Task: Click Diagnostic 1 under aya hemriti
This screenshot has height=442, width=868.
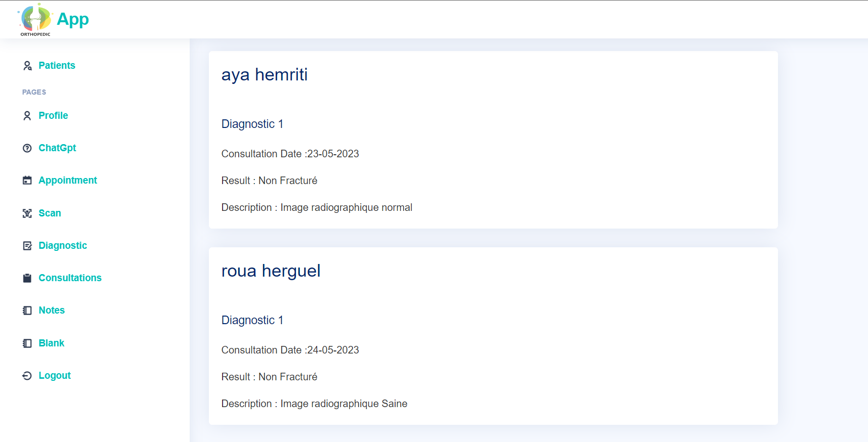Action: pyautogui.click(x=252, y=124)
